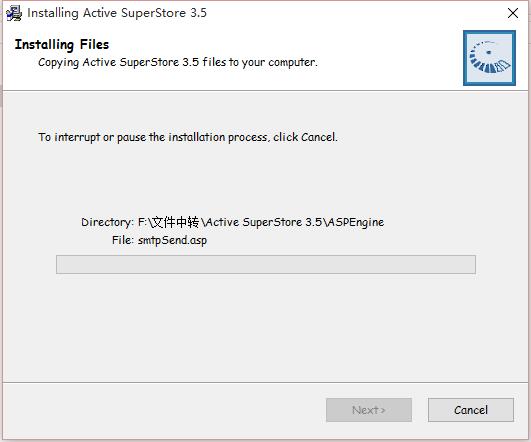Click the installation progress bar
Screen dimensions: 531x442
click(x=266, y=265)
